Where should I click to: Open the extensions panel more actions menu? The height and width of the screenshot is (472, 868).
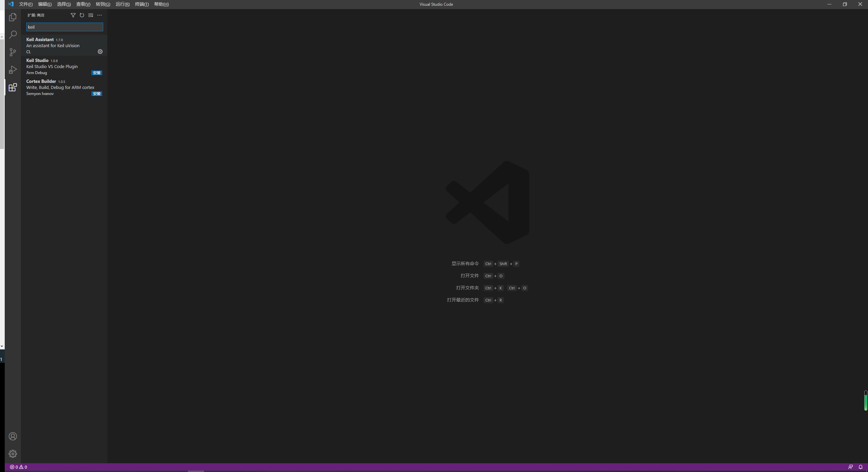coord(99,15)
